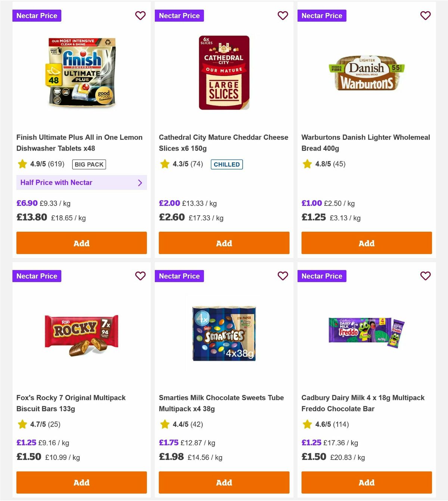Click the heart icon on the Freddo multipack
The height and width of the screenshot is (501, 448).
pyautogui.click(x=426, y=276)
